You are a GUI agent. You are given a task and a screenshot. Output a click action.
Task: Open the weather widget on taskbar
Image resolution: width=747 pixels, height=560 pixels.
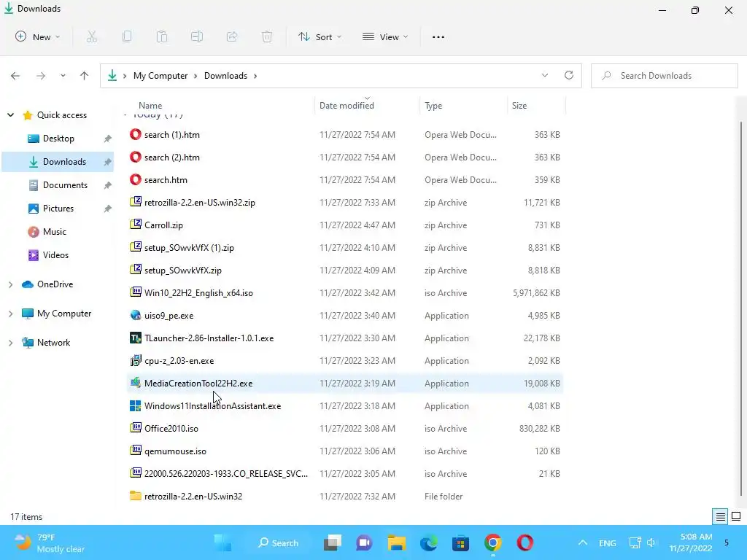pyautogui.click(x=49, y=542)
